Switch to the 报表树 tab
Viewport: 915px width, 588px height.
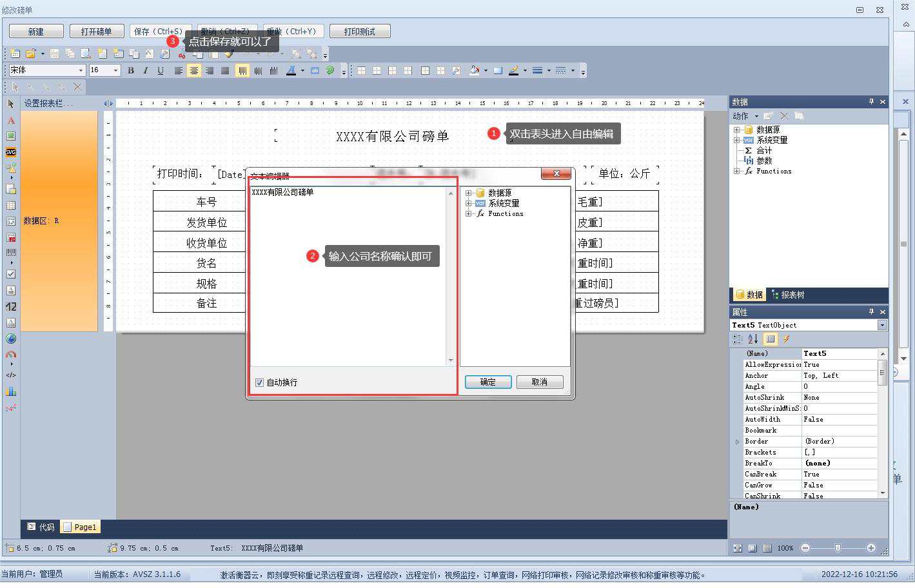(788, 295)
